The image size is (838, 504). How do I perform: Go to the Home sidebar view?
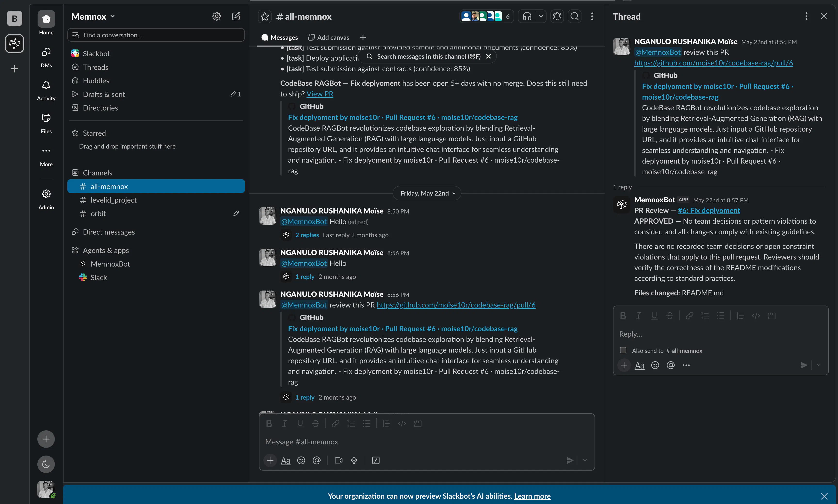pos(46,23)
